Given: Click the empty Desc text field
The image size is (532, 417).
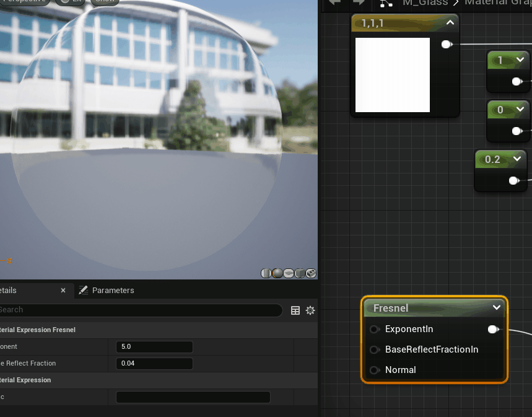Looking at the screenshot, I should pos(193,397).
